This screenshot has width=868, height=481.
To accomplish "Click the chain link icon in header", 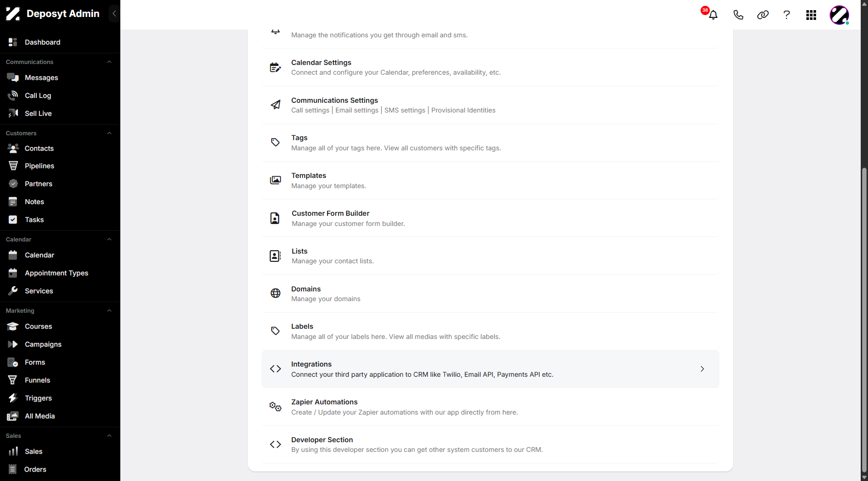I will pos(763,15).
